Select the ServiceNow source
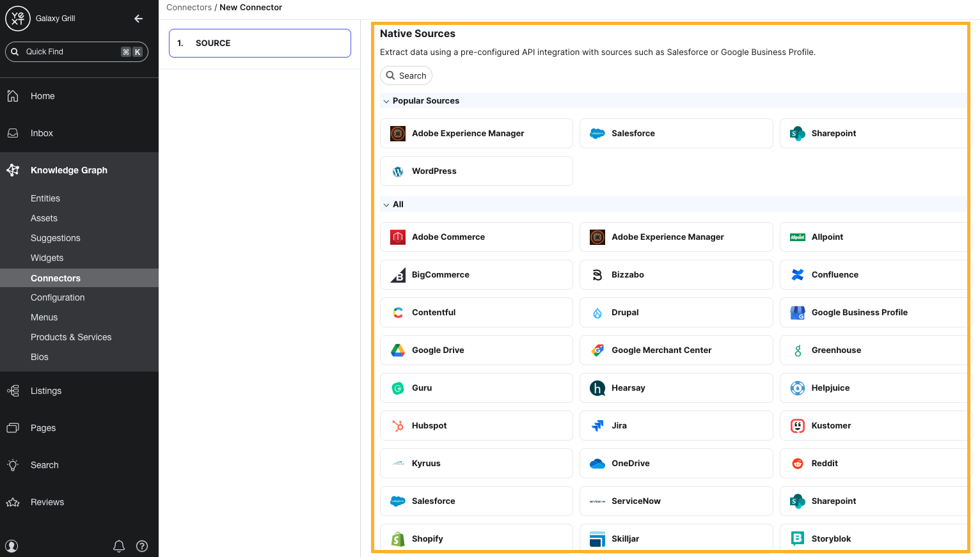The width and height of the screenshot is (980, 557). [676, 501]
